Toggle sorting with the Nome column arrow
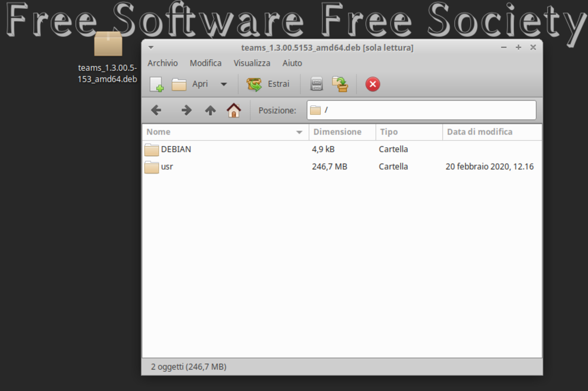Viewport: 588px width, 391px height. click(x=299, y=132)
